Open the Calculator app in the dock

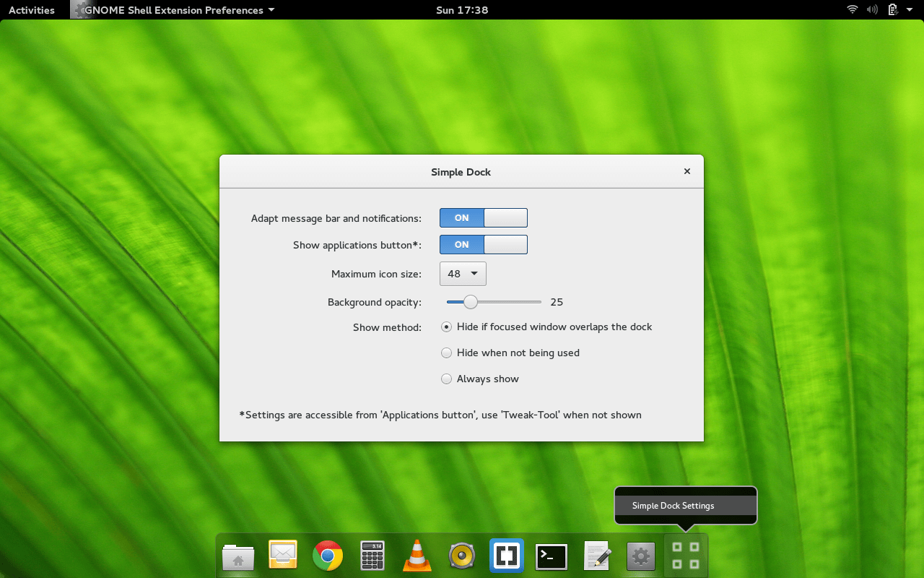pos(372,556)
